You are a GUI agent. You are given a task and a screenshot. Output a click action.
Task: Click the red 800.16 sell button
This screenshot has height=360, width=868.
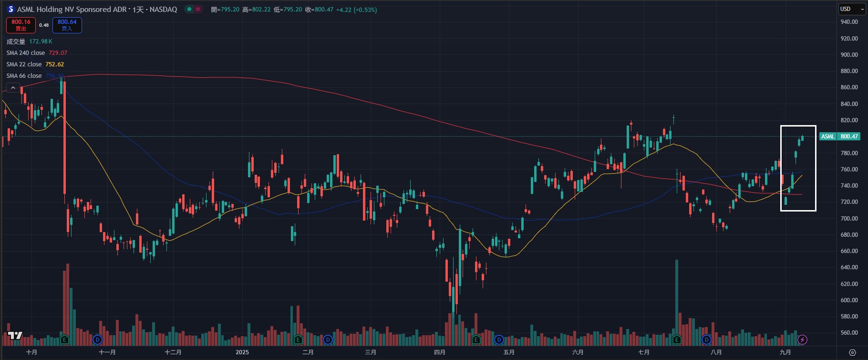(x=21, y=25)
